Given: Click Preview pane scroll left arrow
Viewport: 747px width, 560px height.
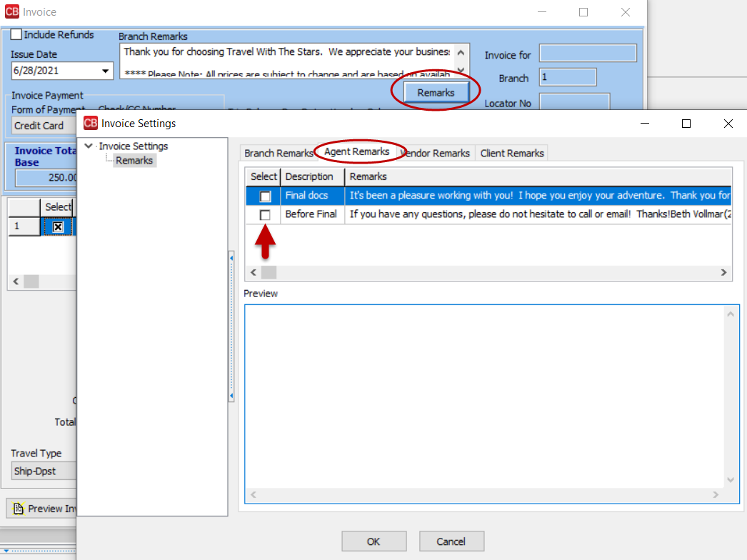Looking at the screenshot, I should click(x=254, y=495).
